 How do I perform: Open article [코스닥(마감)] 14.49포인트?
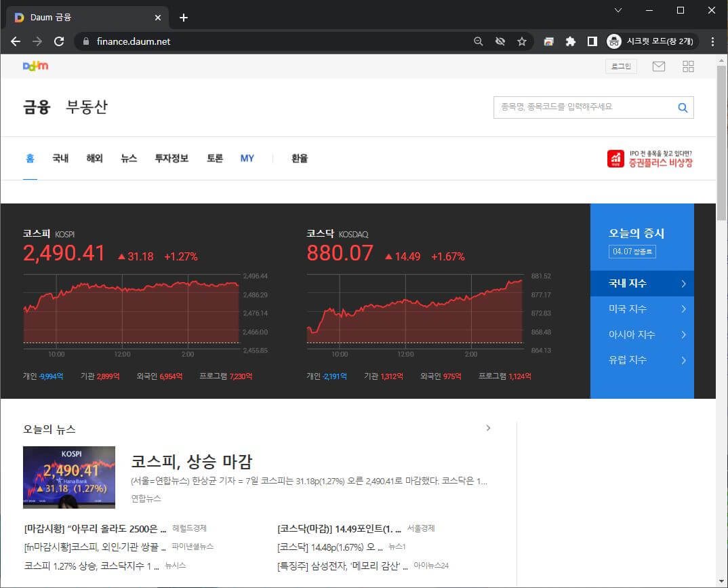click(339, 528)
